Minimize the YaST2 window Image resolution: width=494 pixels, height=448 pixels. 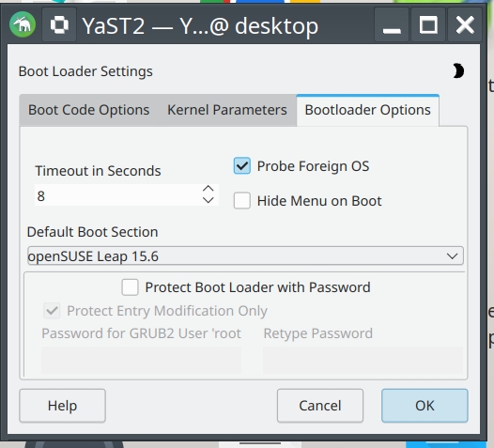[392, 24]
